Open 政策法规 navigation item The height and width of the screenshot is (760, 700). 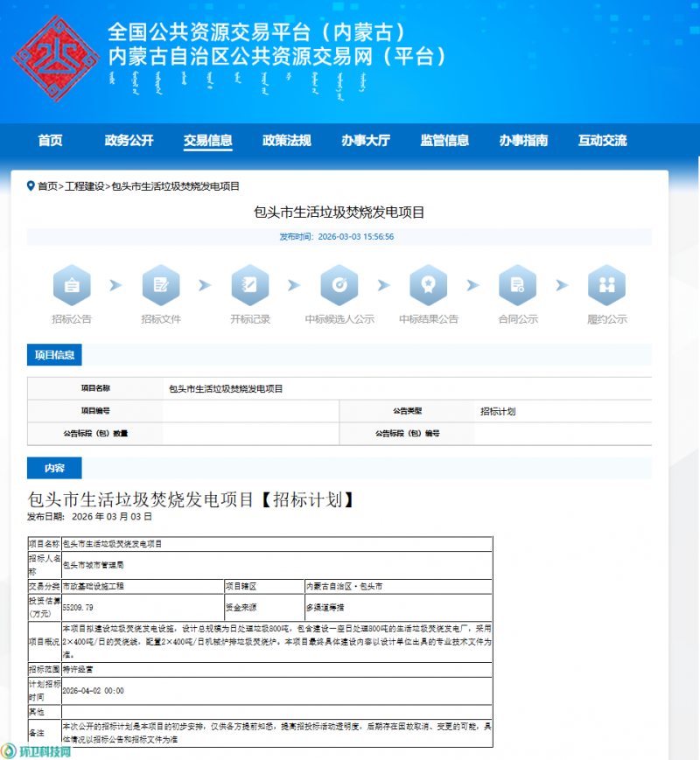286,141
